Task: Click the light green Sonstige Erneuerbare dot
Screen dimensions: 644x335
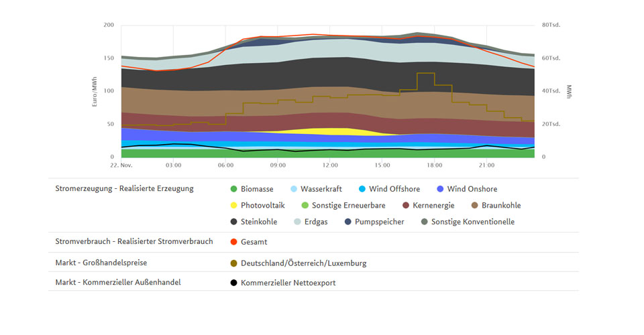Action: [x=305, y=206]
